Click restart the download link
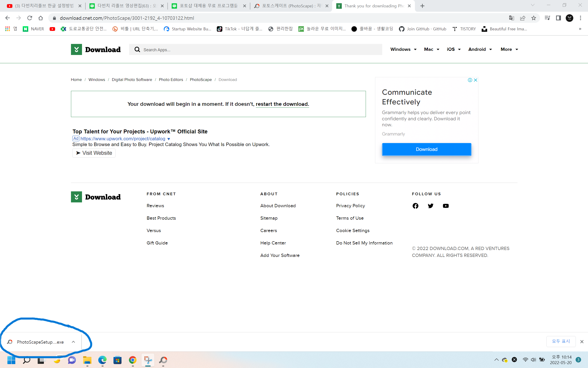The height and width of the screenshot is (368, 588). coord(282,104)
